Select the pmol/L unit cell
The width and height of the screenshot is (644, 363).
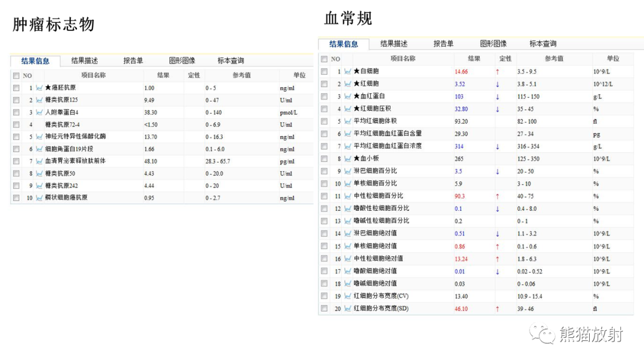tap(289, 113)
